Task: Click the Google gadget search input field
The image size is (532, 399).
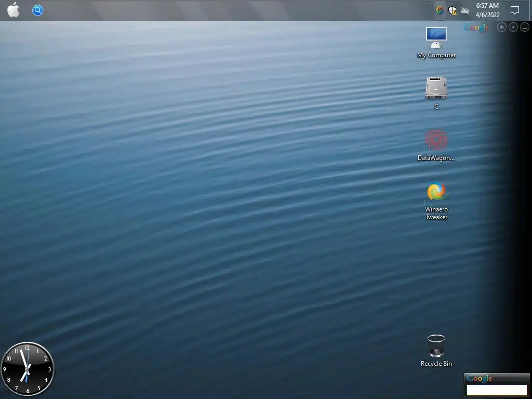Action: 497,390
